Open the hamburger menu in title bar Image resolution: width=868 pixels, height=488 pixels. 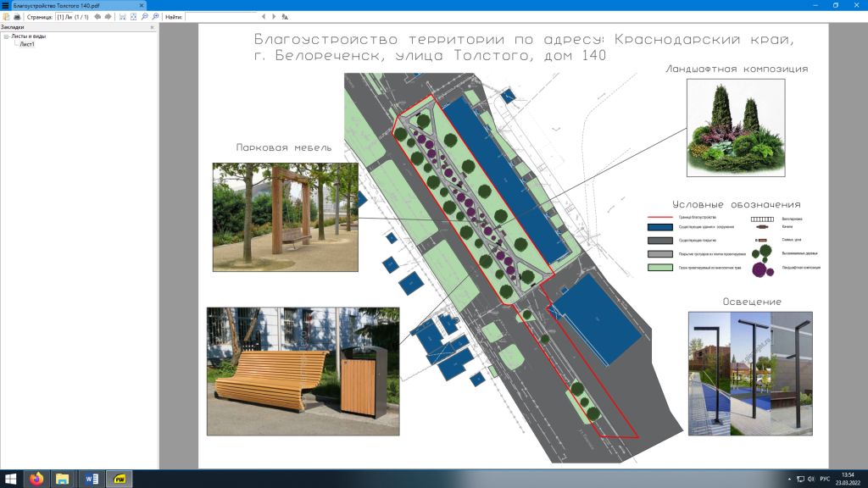(6, 5)
